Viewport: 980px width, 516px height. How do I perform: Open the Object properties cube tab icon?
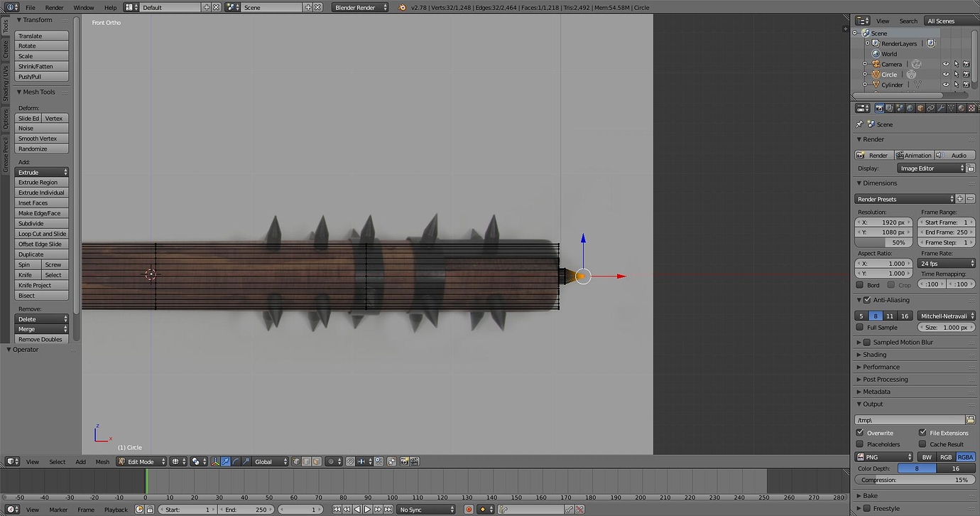point(920,108)
